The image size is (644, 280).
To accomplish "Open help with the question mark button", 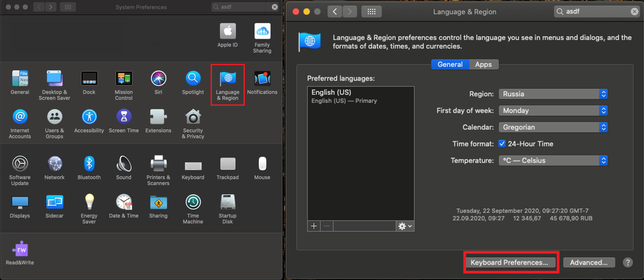I will point(628,263).
